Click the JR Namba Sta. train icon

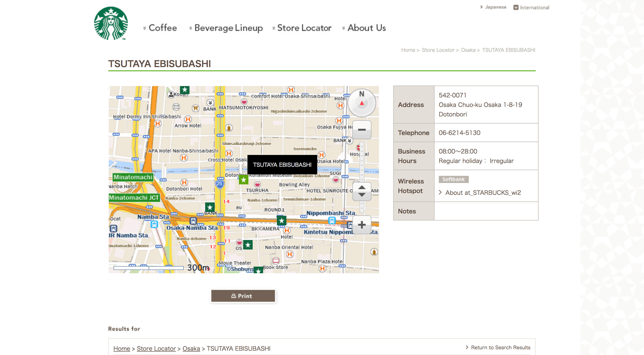point(113,229)
